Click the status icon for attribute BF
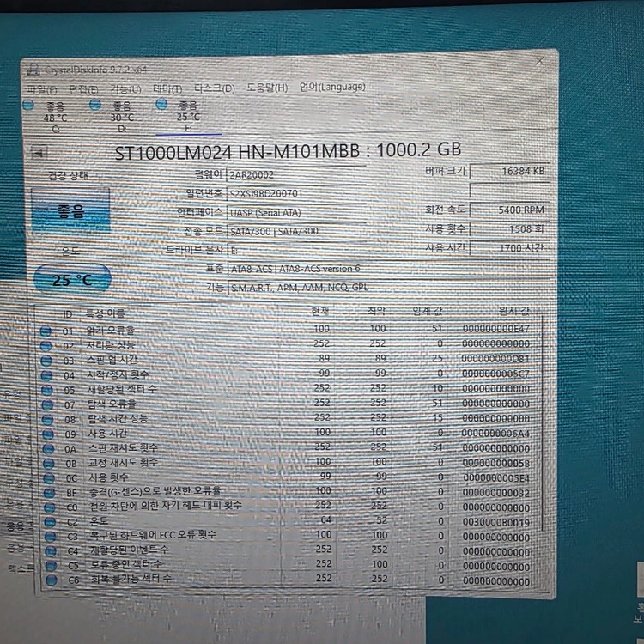Screen dimensions: 644x644 click(x=49, y=493)
